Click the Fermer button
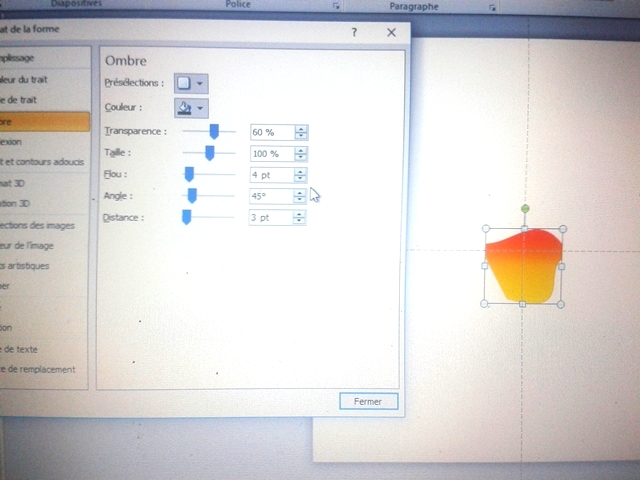640x480 pixels. click(x=368, y=401)
